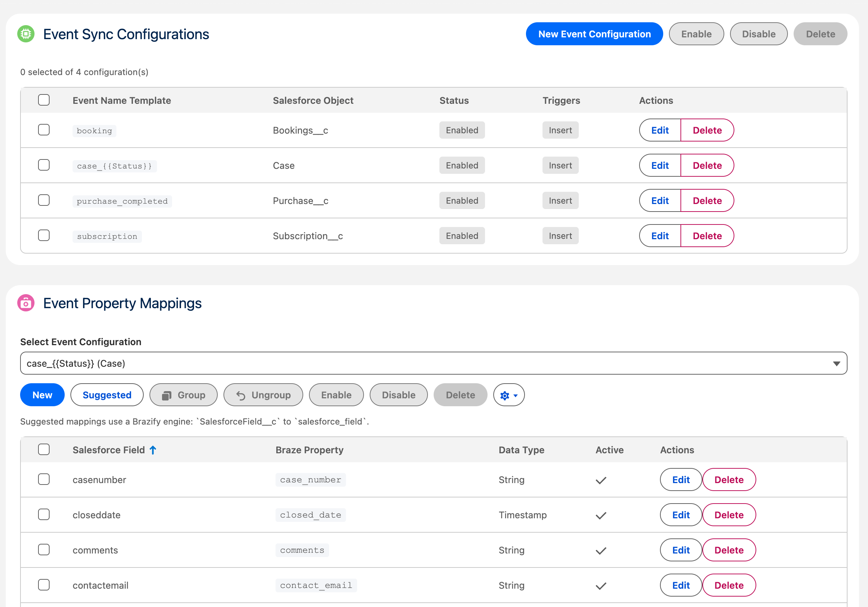Click the Active checkmark for casenumber
The height and width of the screenshot is (607, 868).
point(600,480)
